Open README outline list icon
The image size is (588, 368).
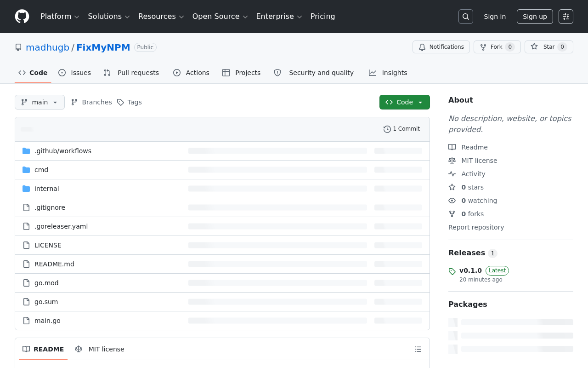coord(418,349)
